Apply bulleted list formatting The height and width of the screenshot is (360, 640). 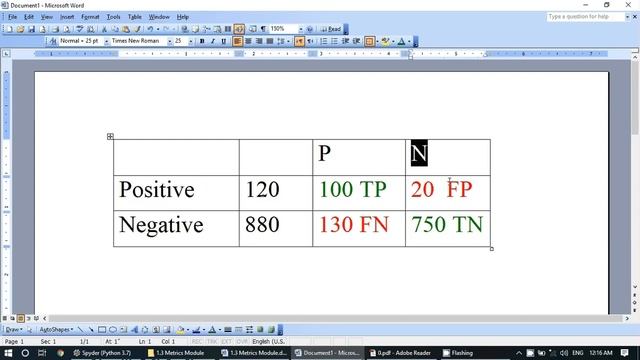tap(334, 41)
